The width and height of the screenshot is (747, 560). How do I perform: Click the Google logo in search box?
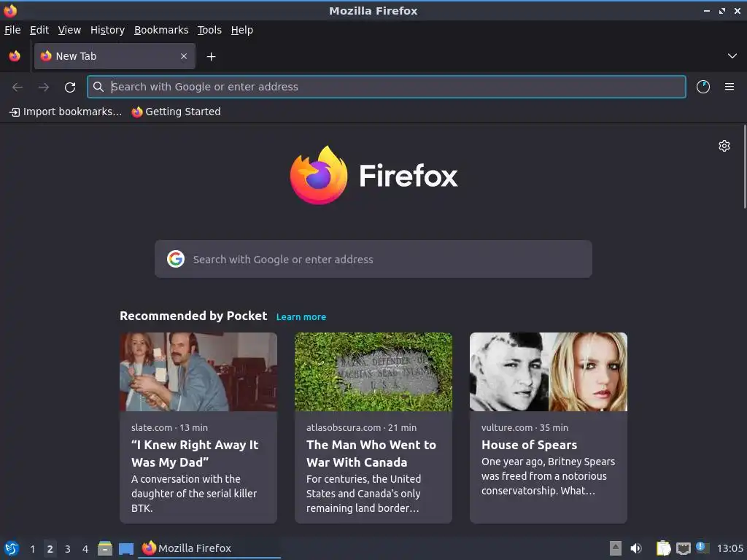point(176,259)
